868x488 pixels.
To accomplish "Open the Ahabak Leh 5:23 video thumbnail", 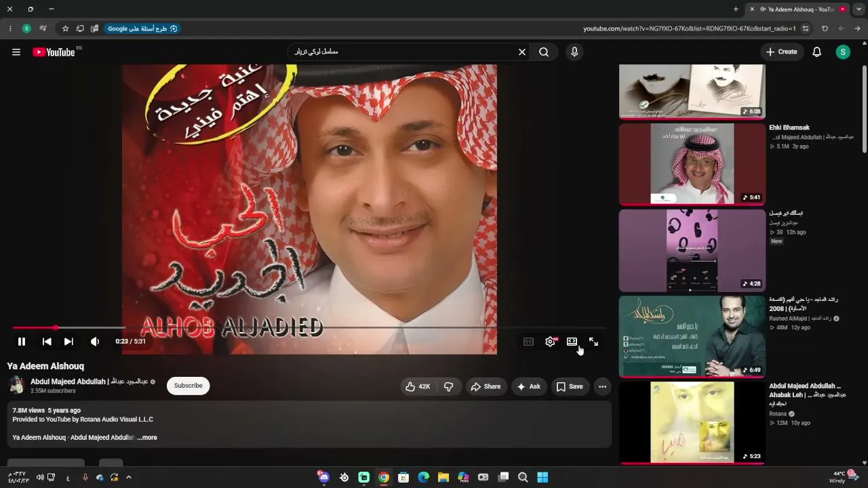I will click(x=692, y=422).
